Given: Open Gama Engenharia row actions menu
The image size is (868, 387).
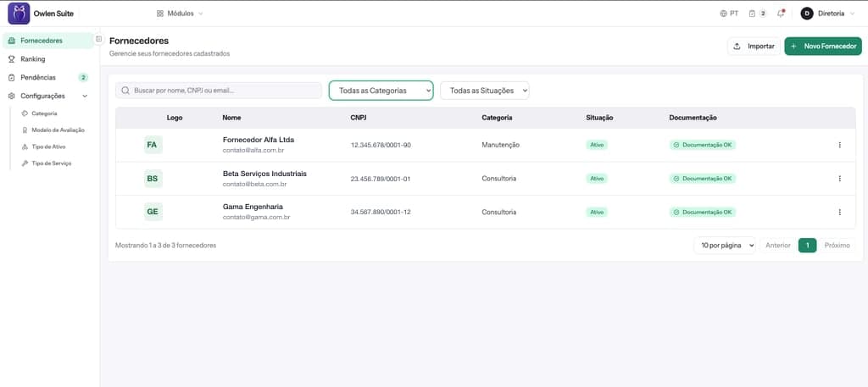Looking at the screenshot, I should click(x=839, y=212).
